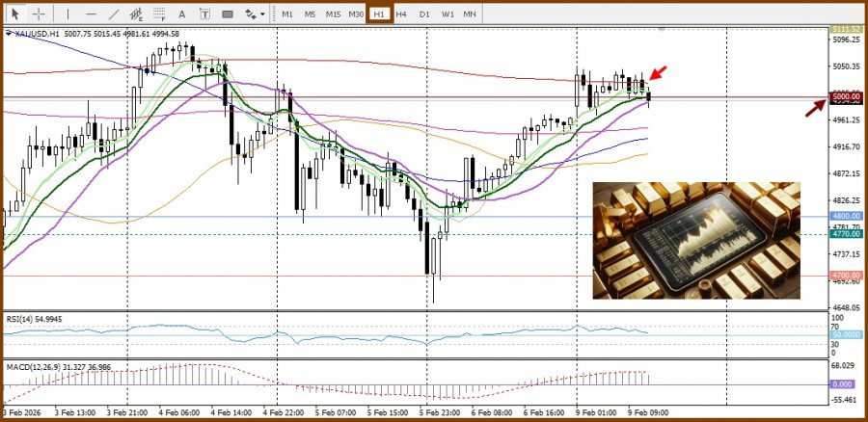
Task: Select the text 'A' tool
Action: pos(182,13)
